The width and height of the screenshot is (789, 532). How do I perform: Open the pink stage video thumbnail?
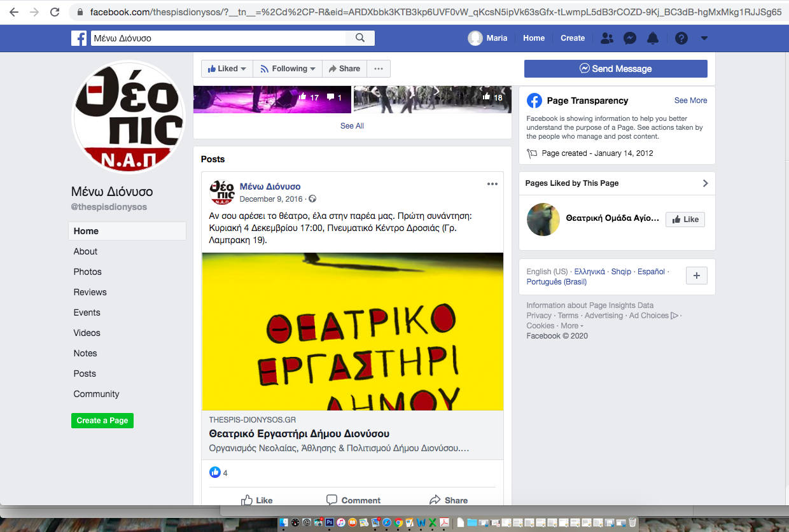tap(272, 99)
